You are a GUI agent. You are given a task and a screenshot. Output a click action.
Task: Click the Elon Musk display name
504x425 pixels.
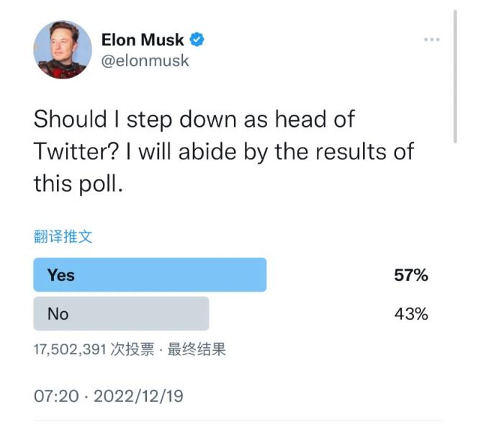point(143,40)
